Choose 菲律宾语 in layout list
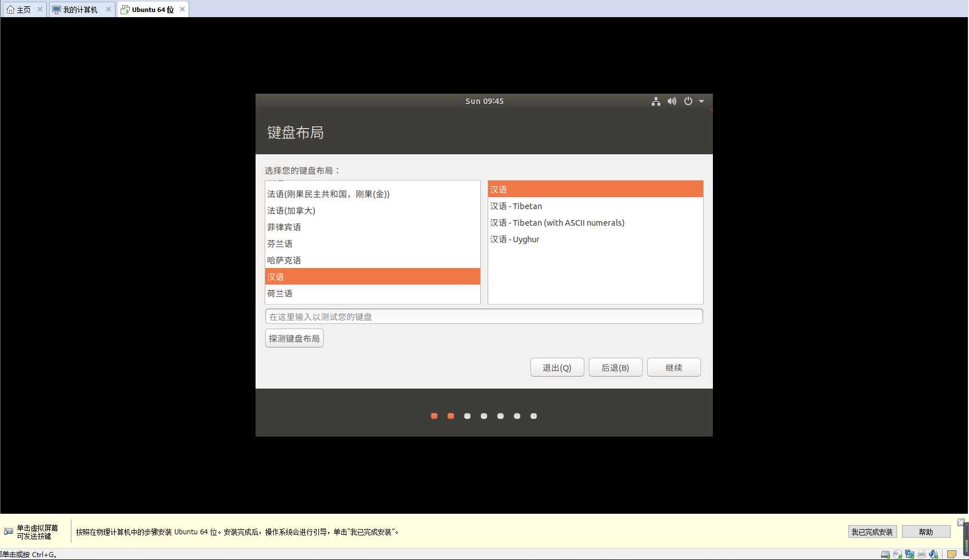This screenshot has width=969, height=560. click(x=373, y=227)
